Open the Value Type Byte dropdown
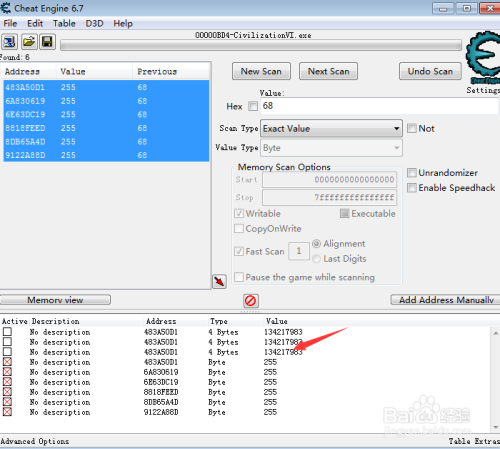The width and height of the screenshot is (500, 449). 331,148
